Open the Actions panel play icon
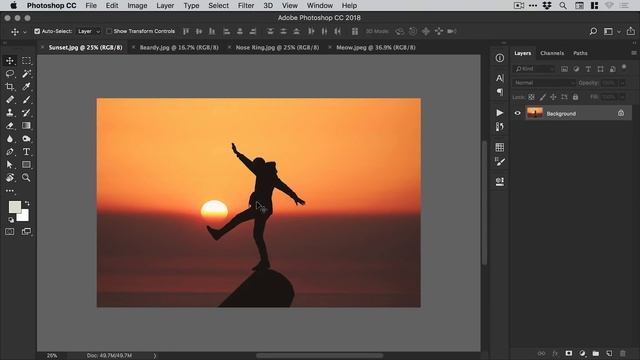640x360 pixels. 500,113
